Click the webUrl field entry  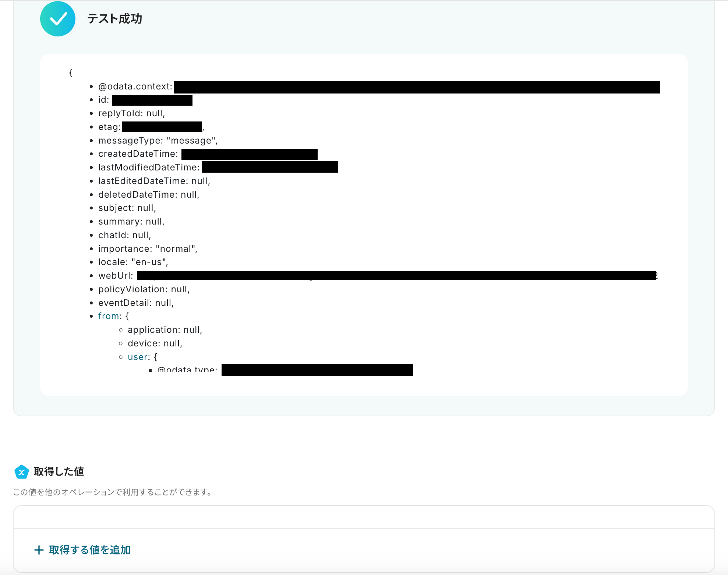click(116, 276)
